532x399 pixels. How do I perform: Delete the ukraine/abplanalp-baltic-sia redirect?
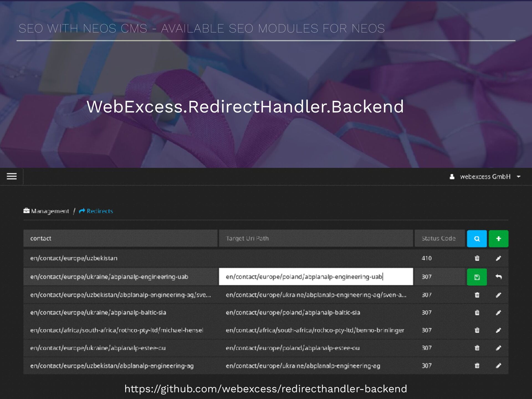[x=477, y=313]
